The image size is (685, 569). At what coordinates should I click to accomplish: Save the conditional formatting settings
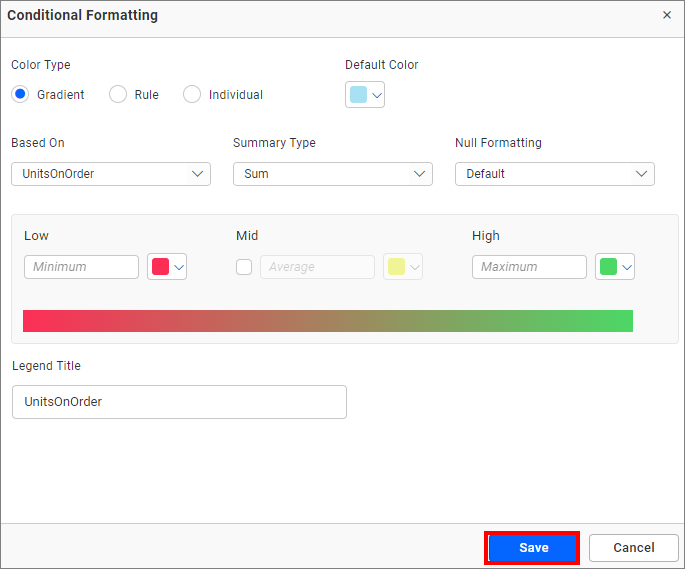(x=533, y=548)
